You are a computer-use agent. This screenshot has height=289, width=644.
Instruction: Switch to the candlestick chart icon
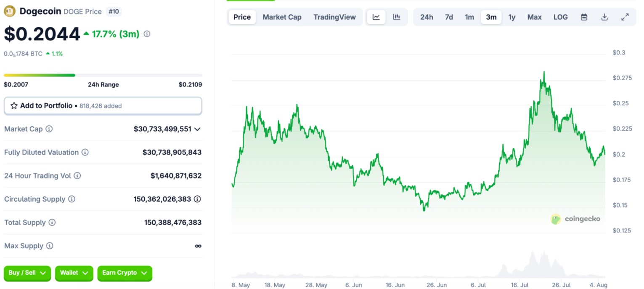[x=396, y=17]
